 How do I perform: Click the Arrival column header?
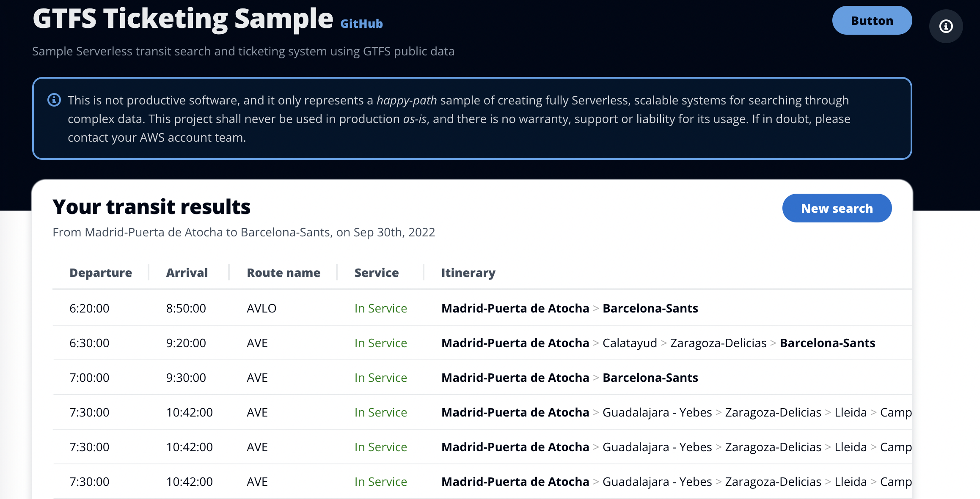[187, 273]
